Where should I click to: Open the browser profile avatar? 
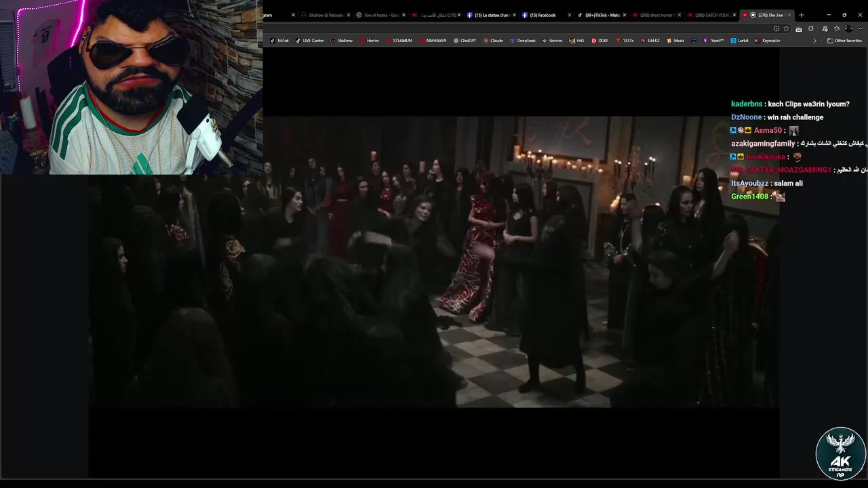coord(848,28)
